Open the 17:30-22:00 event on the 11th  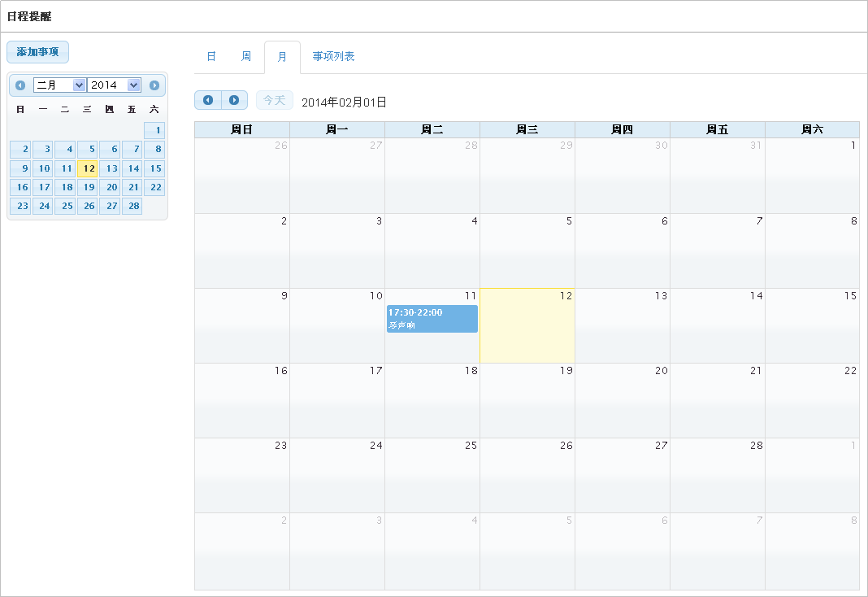(x=432, y=319)
